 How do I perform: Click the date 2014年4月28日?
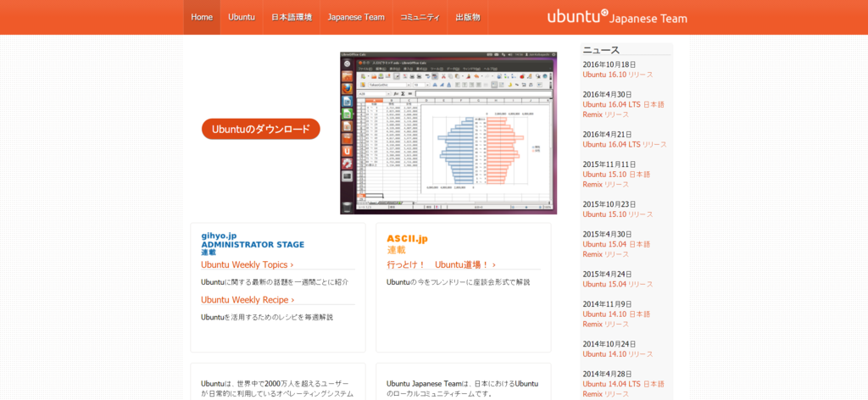(x=607, y=374)
